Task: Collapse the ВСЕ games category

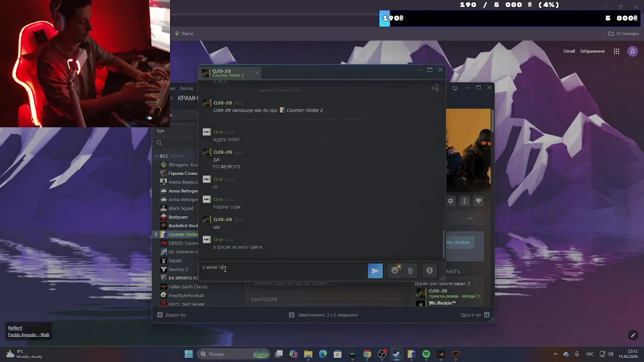Action: point(157,156)
